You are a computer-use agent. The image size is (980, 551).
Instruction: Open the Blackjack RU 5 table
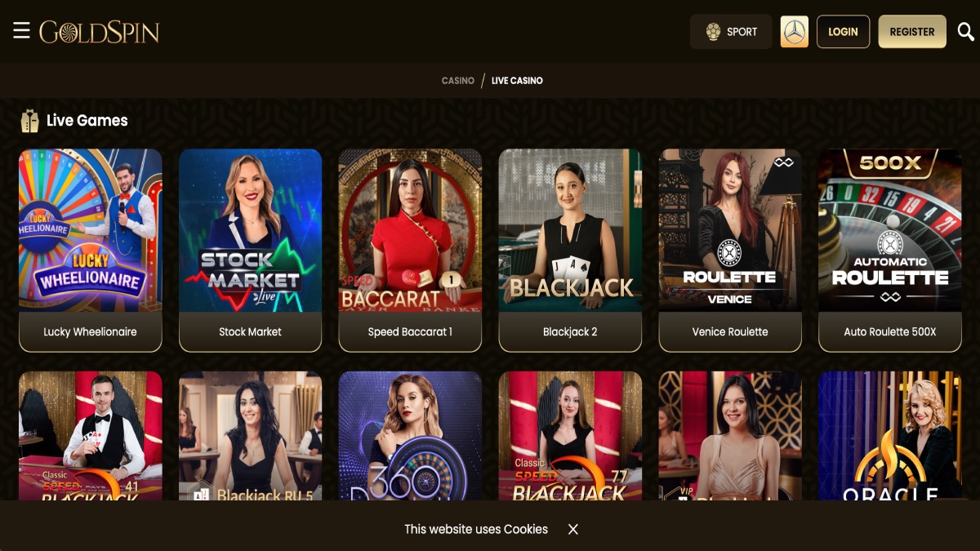[251, 436]
